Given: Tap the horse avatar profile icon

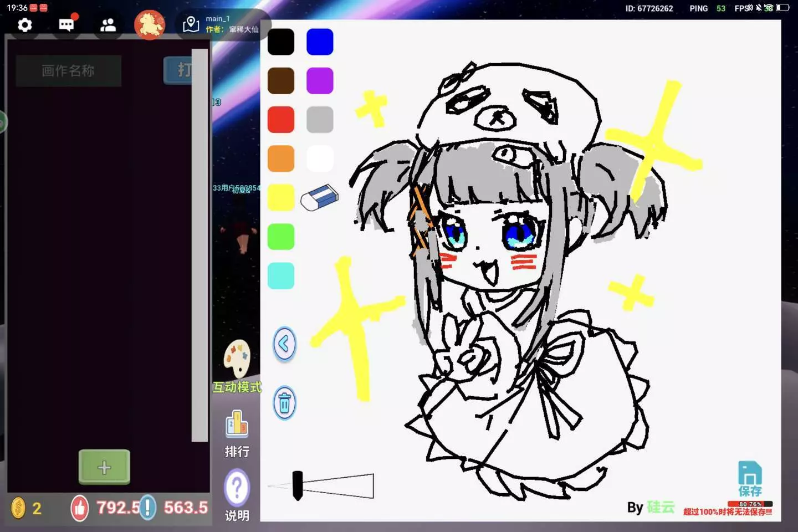Looking at the screenshot, I should (x=150, y=25).
